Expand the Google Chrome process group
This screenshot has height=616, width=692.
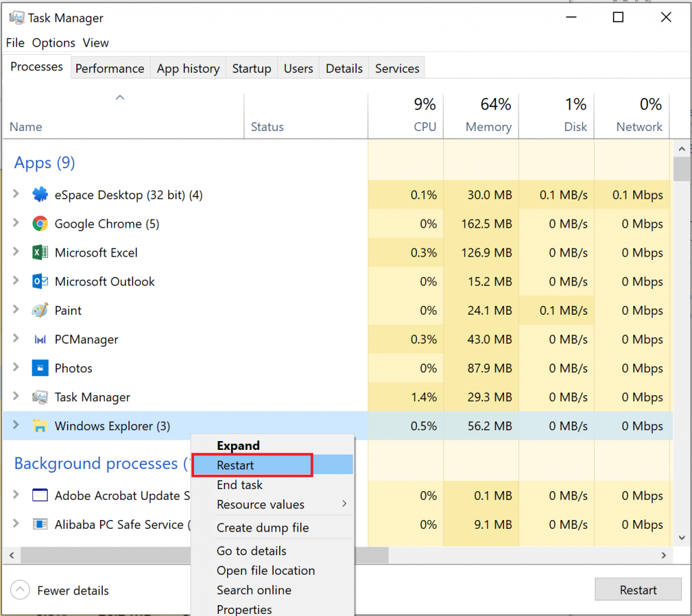tap(16, 223)
